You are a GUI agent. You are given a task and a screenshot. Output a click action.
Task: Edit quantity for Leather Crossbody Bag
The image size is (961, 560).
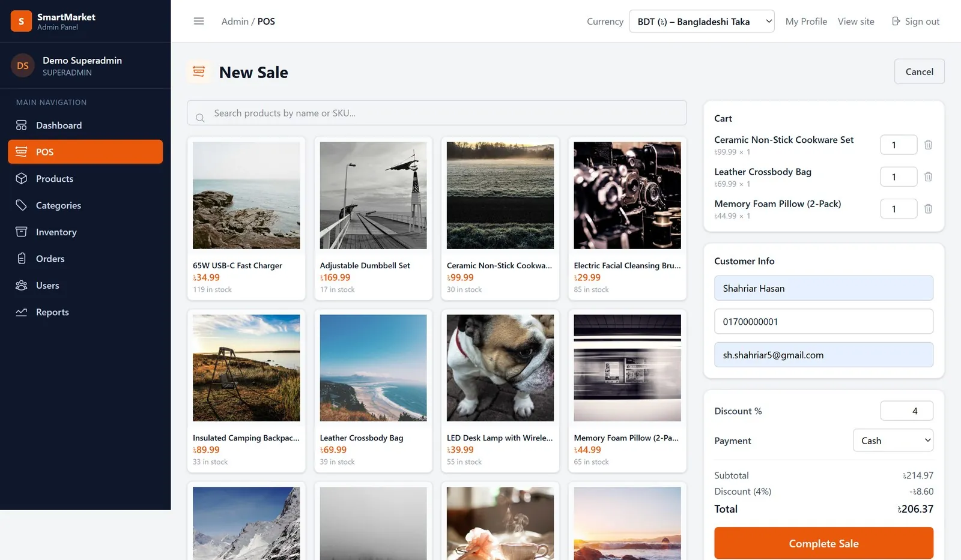(899, 176)
